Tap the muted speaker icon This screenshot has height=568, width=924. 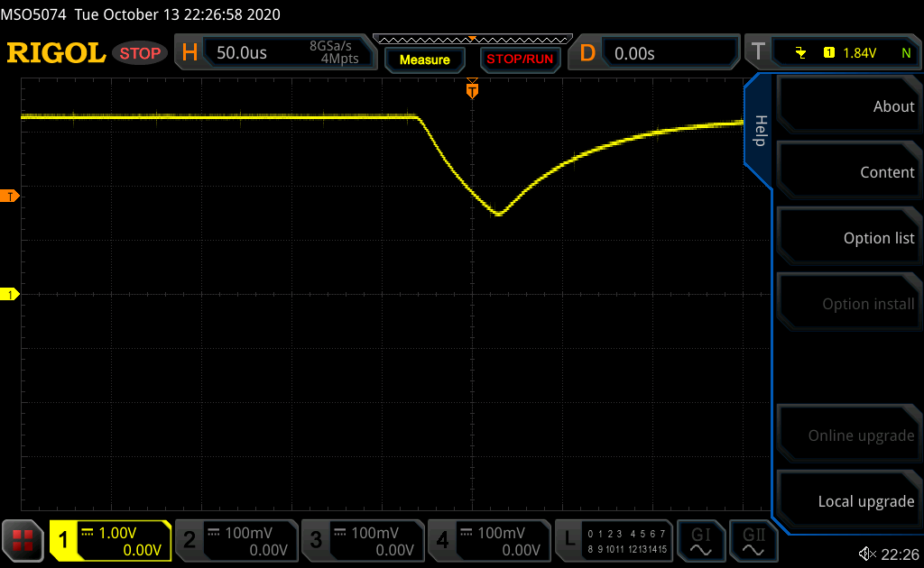click(867, 554)
